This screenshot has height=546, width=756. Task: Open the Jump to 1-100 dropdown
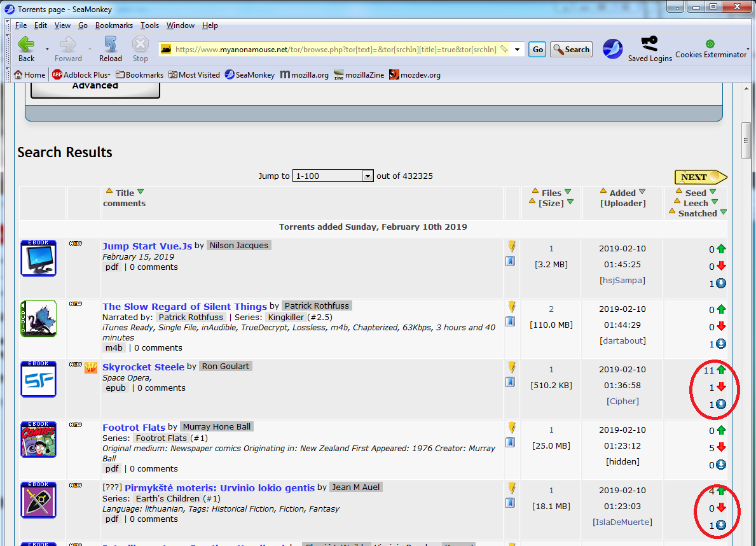[333, 176]
